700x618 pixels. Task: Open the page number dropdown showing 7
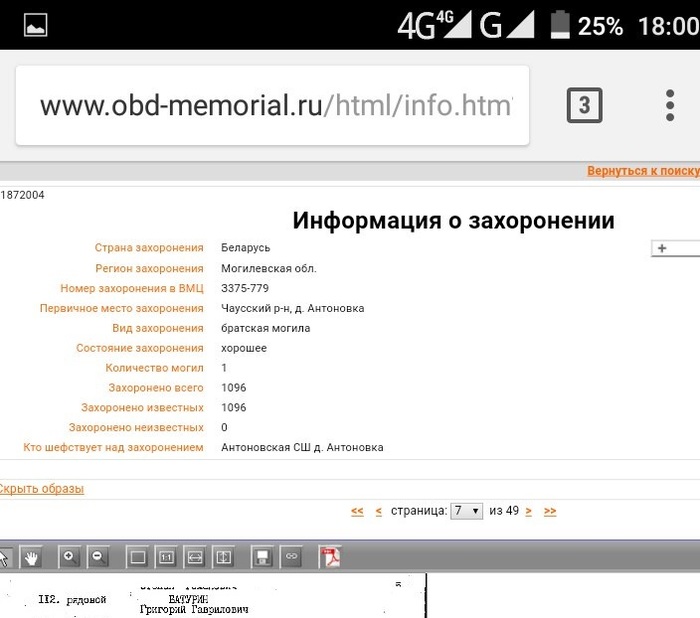pos(467,511)
